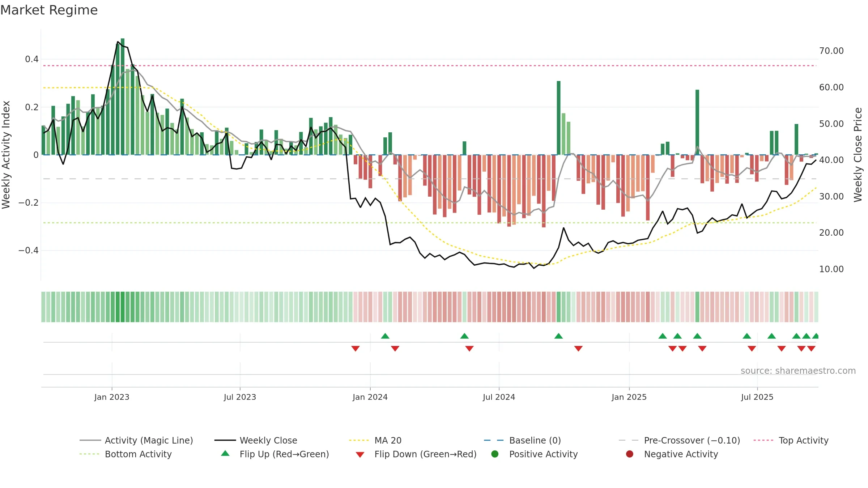The image size is (868, 488).
Task: Click the gray Magic Line legend swatch
Action: [x=90, y=440]
